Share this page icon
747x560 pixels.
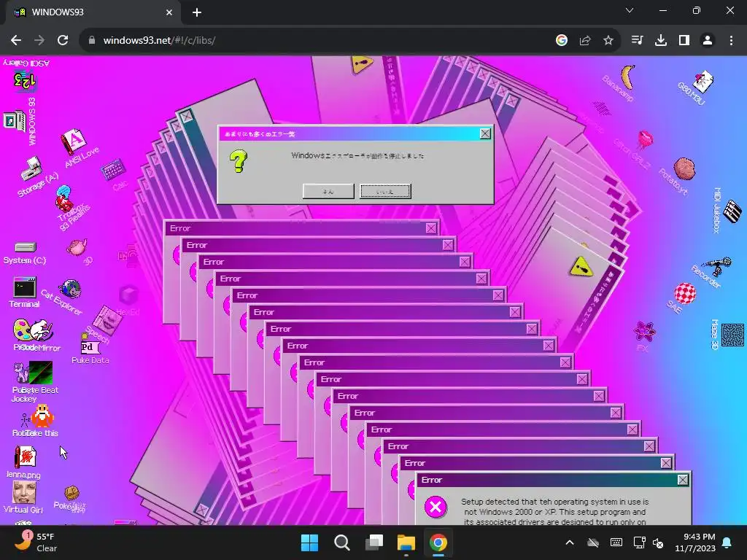click(585, 40)
